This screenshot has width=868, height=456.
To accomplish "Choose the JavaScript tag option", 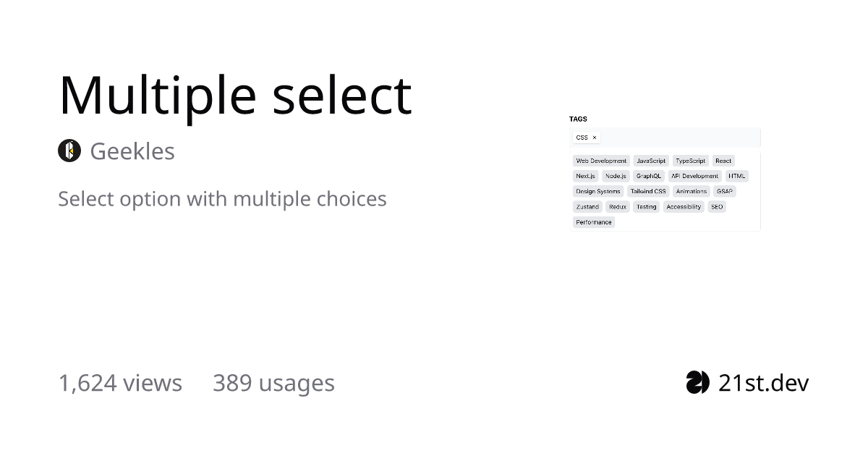I will tap(651, 161).
